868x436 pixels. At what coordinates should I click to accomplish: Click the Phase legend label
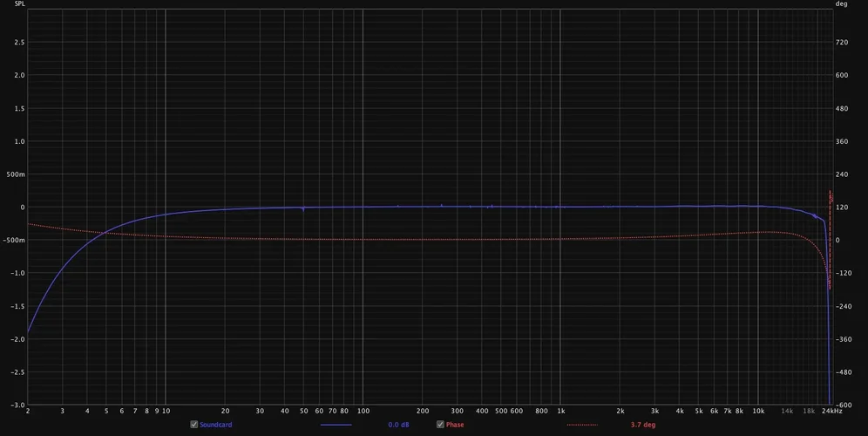coord(455,425)
